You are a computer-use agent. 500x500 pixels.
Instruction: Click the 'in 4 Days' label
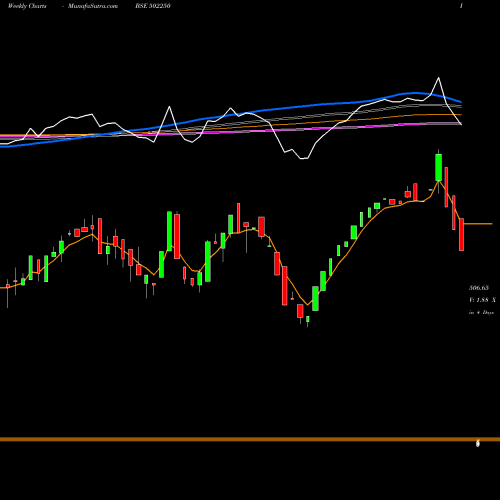(x=481, y=313)
